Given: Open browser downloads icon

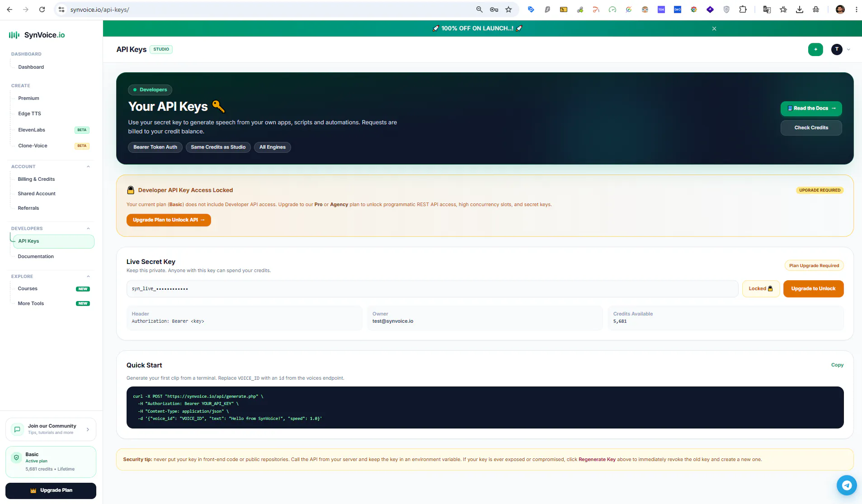Looking at the screenshot, I should (x=800, y=9).
